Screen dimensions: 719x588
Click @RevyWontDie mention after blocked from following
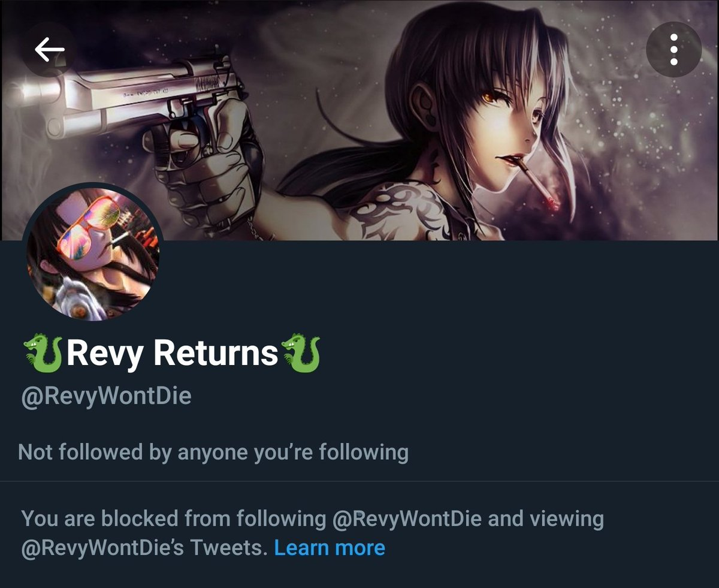click(406, 518)
